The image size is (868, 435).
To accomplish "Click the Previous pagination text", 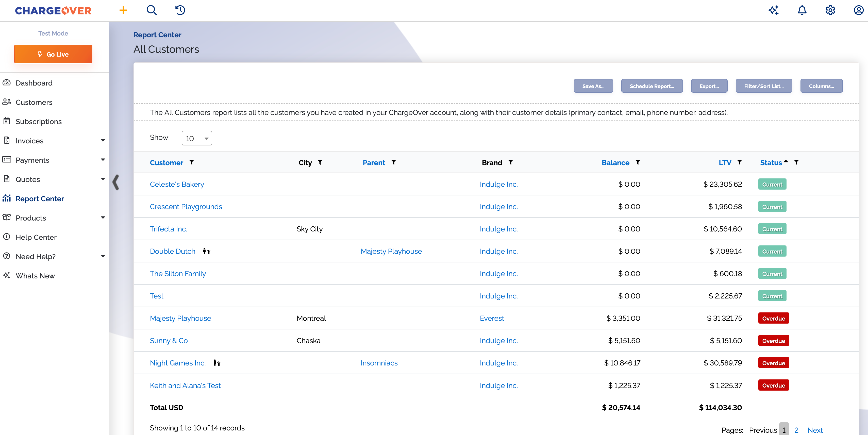I will pos(763,430).
